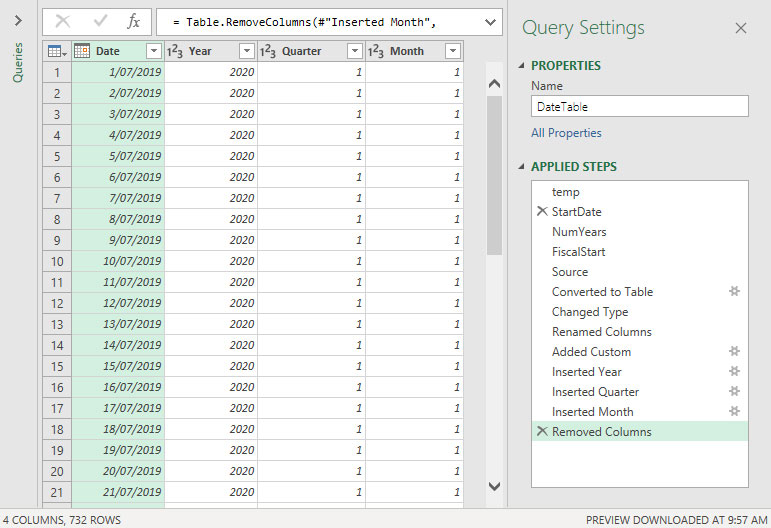Click the fx formula function icon
This screenshot has height=528, width=771.
[x=133, y=21]
